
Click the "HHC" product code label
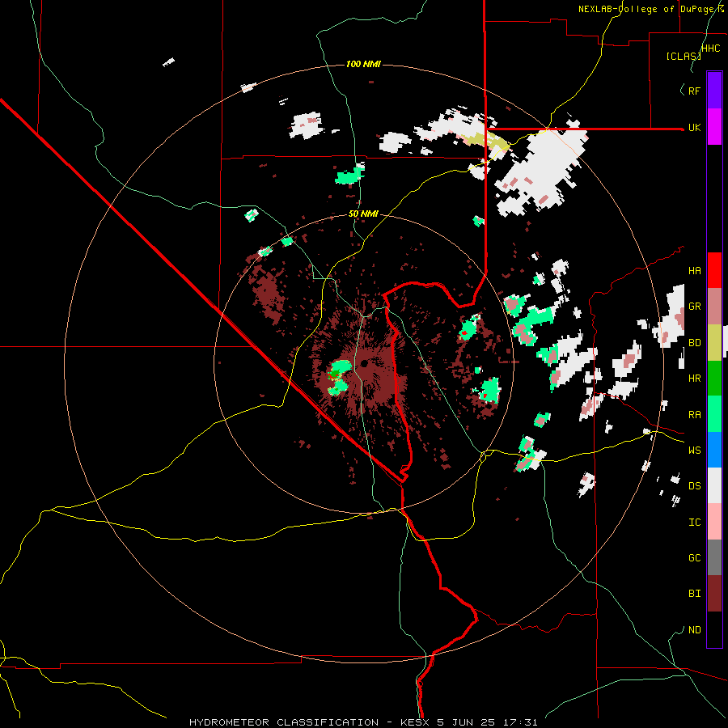tap(711, 49)
